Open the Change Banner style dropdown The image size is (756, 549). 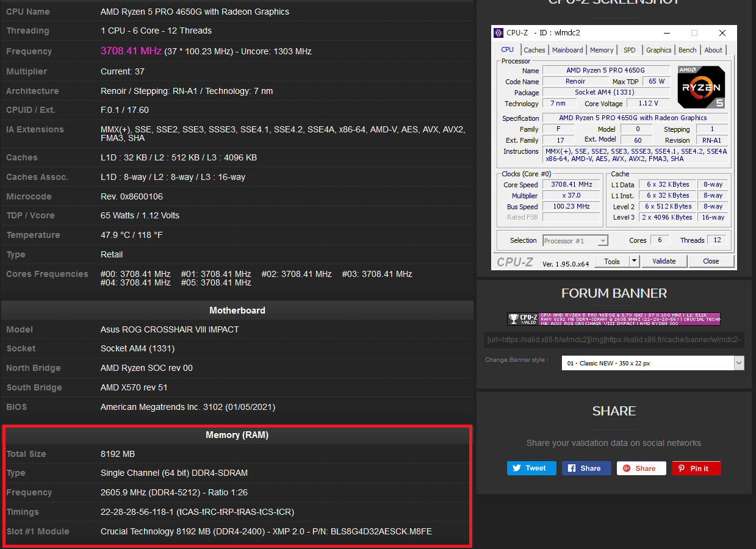(652, 363)
